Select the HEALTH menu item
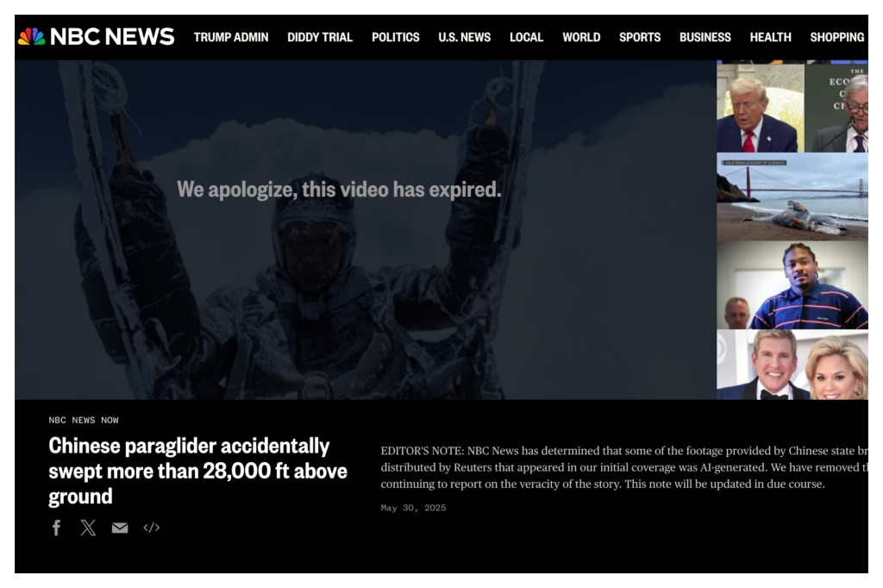 (x=770, y=37)
